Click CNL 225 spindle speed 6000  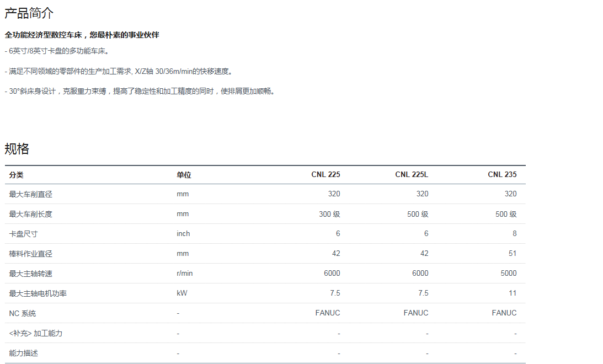click(x=332, y=274)
